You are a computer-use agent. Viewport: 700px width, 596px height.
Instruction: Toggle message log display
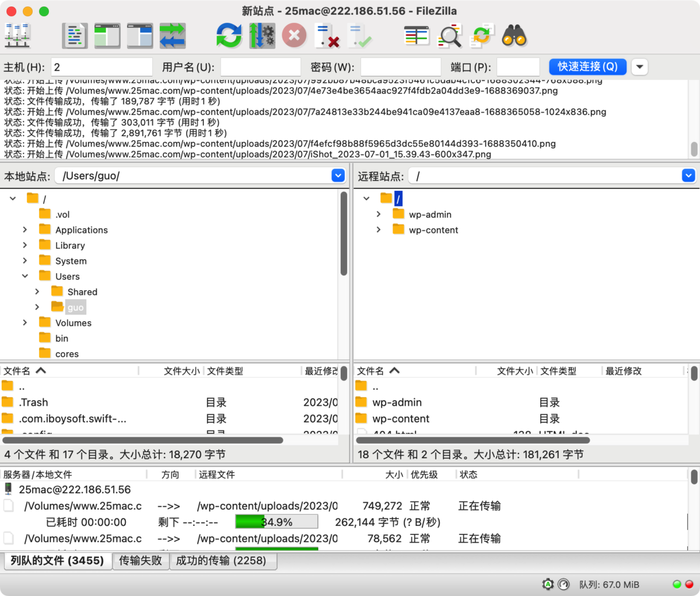75,36
